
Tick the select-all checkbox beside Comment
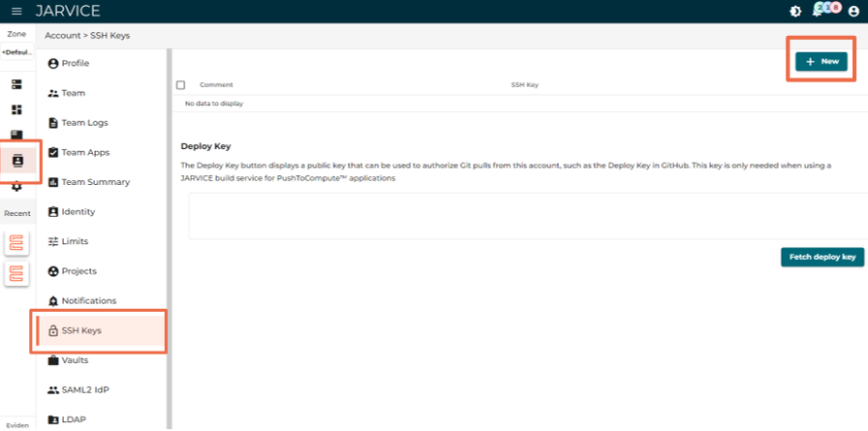tap(180, 85)
